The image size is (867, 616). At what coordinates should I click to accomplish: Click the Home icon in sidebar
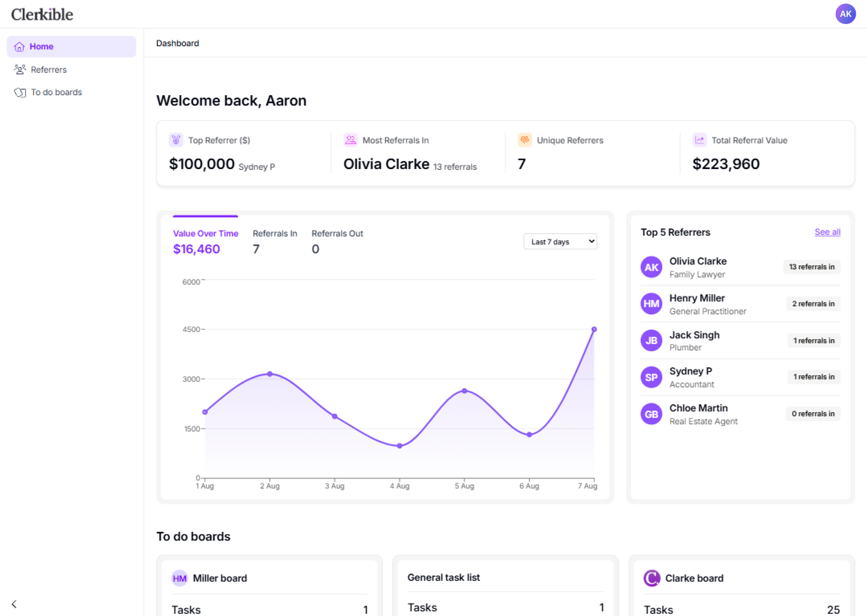[19, 47]
